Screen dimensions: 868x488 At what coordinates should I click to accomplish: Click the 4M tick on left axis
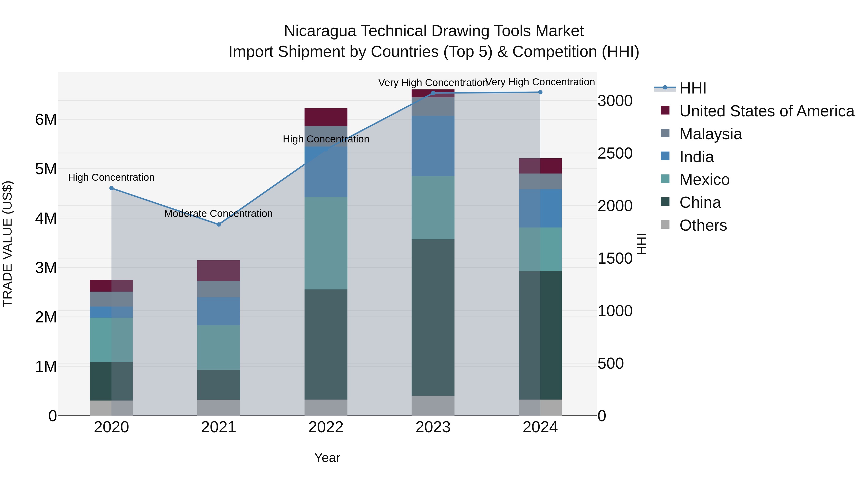pos(46,218)
